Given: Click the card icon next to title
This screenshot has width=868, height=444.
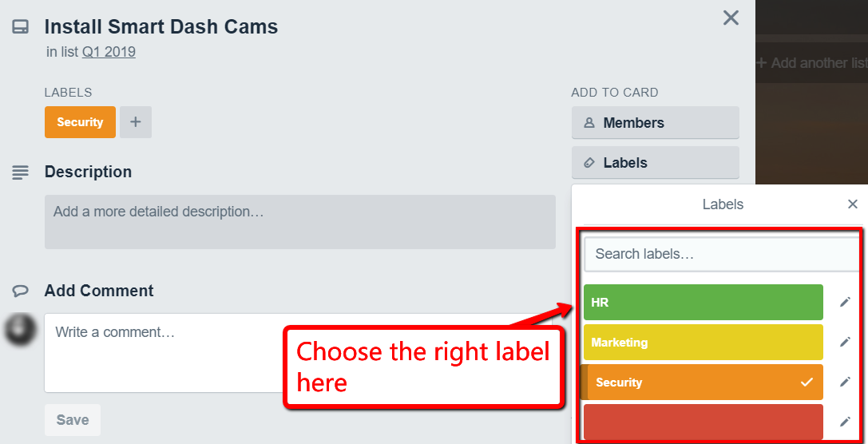Looking at the screenshot, I should [21, 27].
